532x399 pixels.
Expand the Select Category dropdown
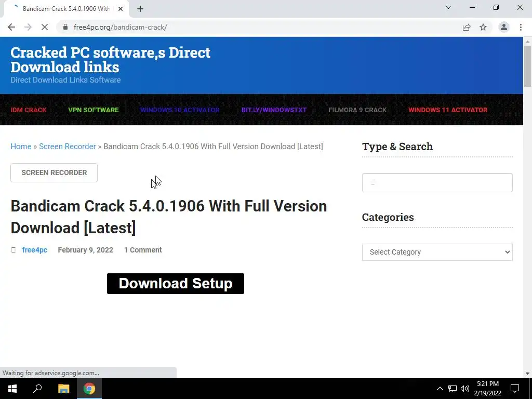[x=437, y=252]
